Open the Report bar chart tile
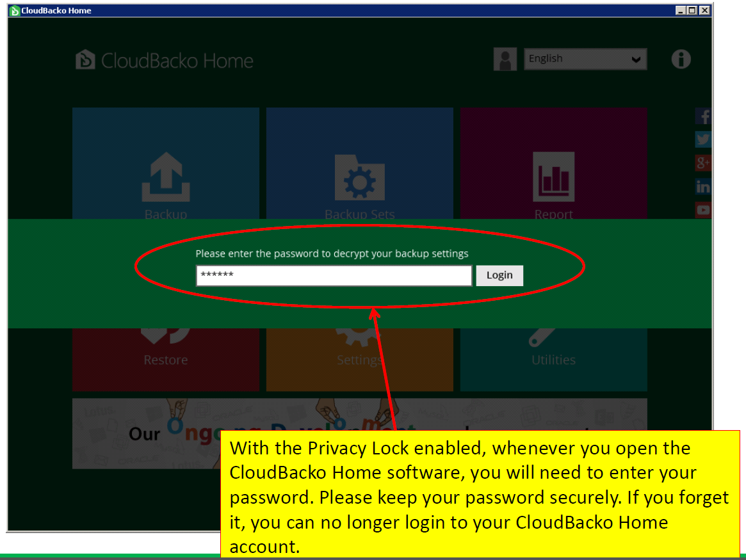The height and width of the screenshot is (560, 746). [x=553, y=164]
